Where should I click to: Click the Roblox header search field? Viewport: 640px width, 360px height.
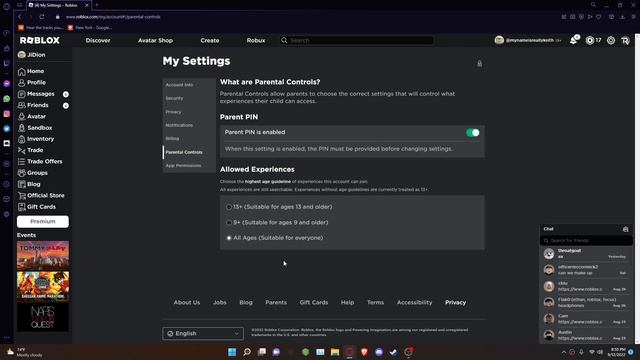pos(357,40)
